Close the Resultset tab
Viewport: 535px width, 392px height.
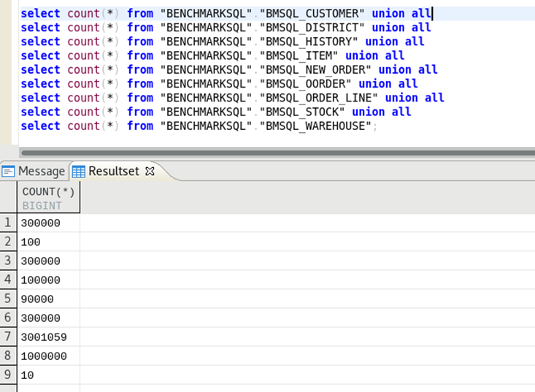coord(150,172)
